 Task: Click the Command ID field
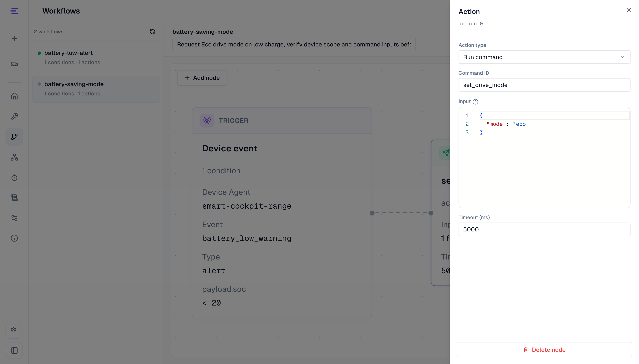click(x=544, y=85)
